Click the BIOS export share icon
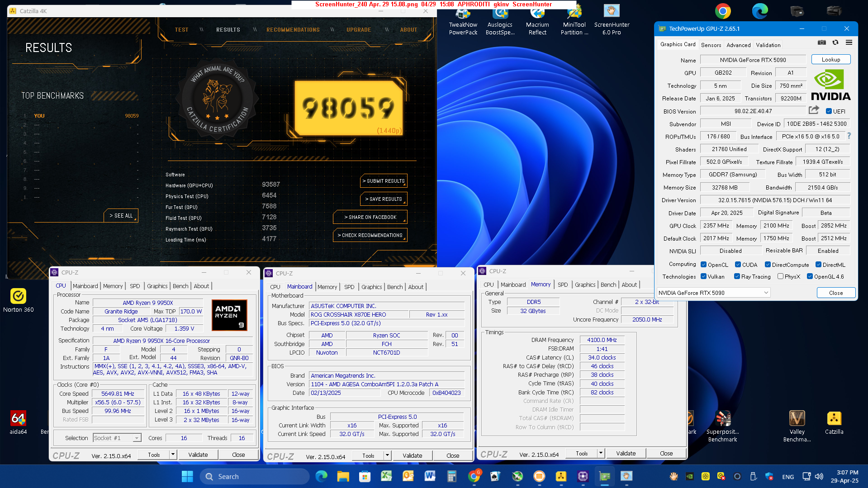Screen dimensions: 868x488 click(x=814, y=110)
